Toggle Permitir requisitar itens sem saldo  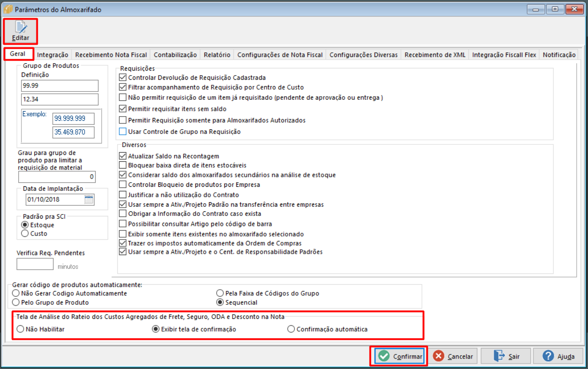pos(122,109)
